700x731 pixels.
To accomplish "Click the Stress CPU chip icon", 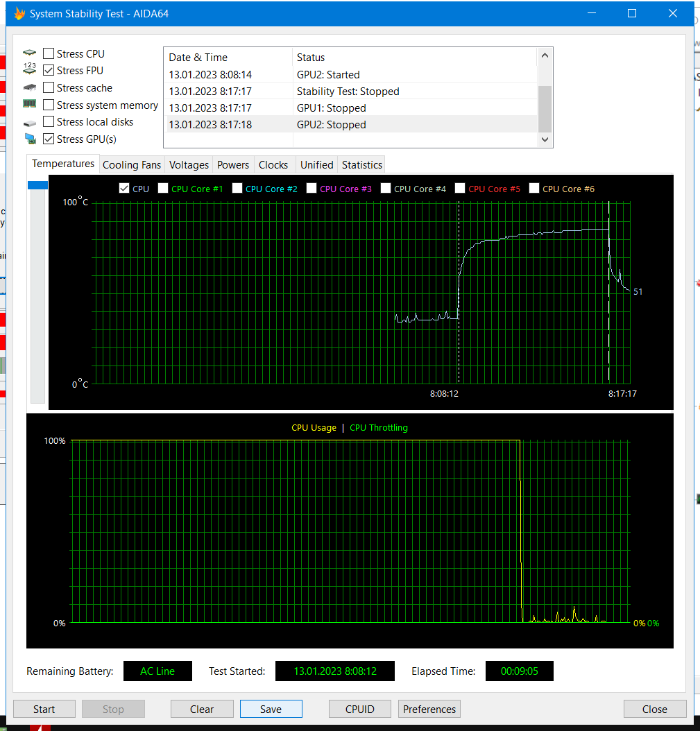I will coord(29,53).
